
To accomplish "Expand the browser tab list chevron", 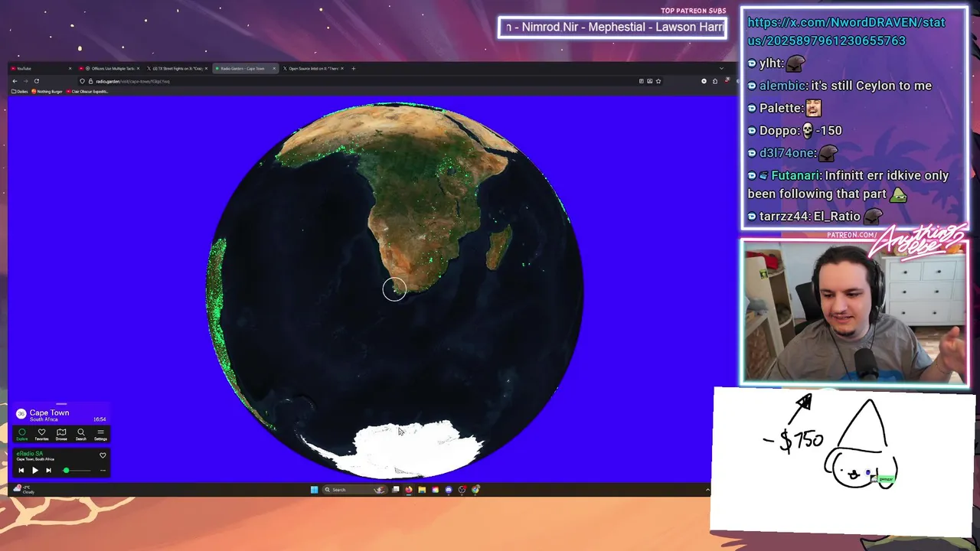I will pos(721,68).
